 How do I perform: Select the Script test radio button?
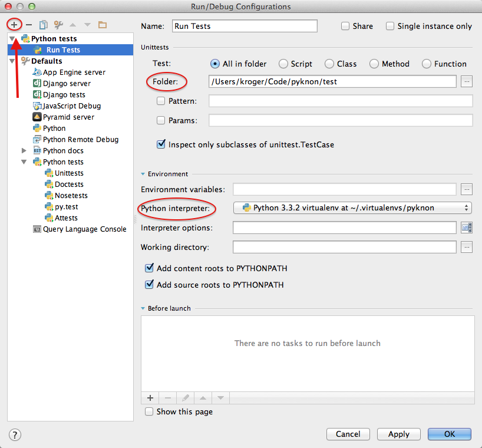pos(283,64)
